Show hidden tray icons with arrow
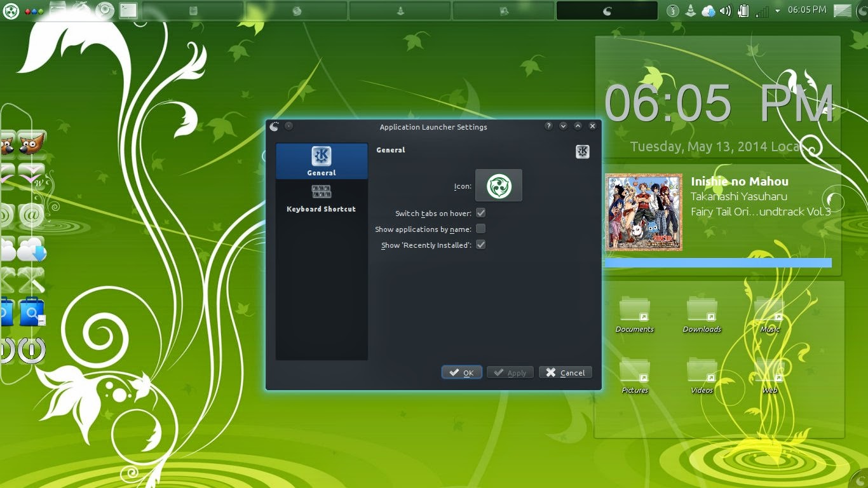This screenshot has width=868, height=488. point(777,10)
